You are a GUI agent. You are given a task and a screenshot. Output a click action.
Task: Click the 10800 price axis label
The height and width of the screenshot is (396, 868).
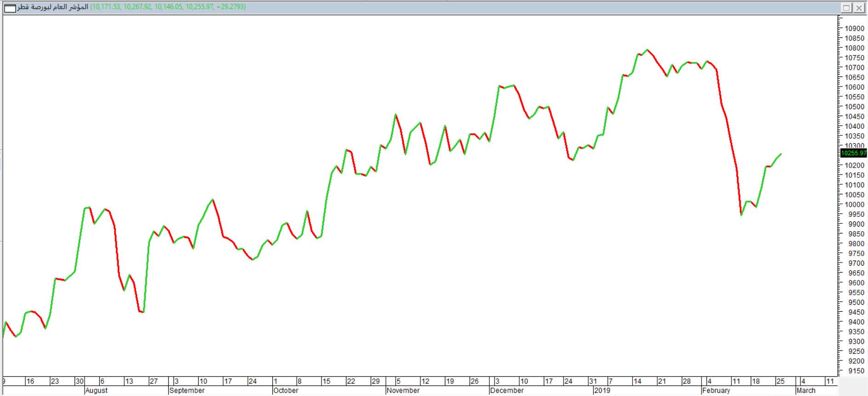point(854,48)
